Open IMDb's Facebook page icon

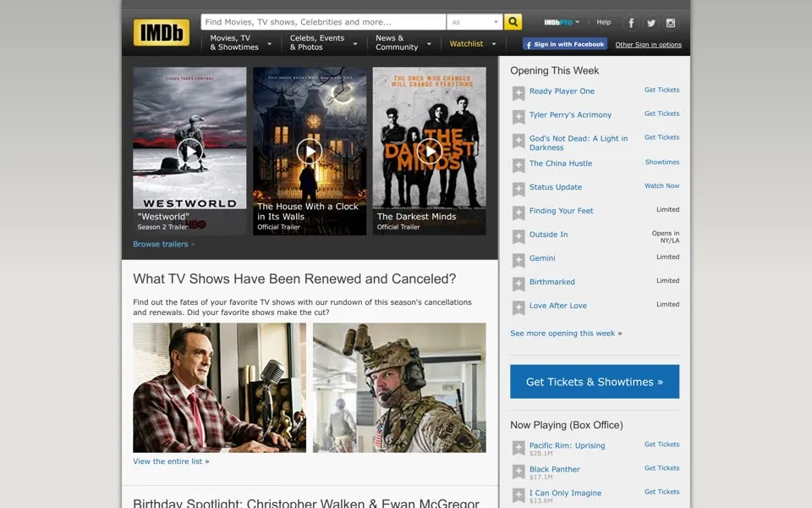click(x=631, y=23)
